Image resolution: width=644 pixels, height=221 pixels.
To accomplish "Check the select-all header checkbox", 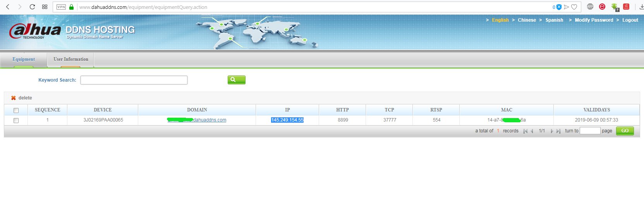I will (x=16, y=110).
